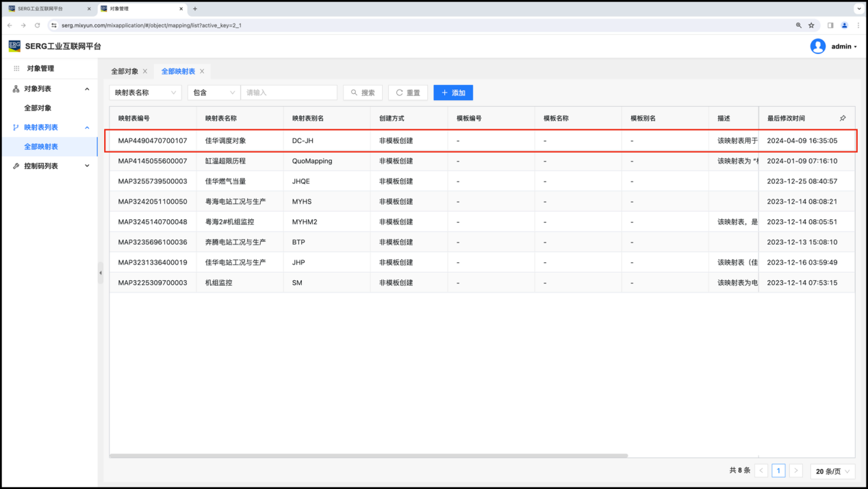Click the browser bookmark star icon
Viewport: 868px width, 489px height.
tap(811, 25)
